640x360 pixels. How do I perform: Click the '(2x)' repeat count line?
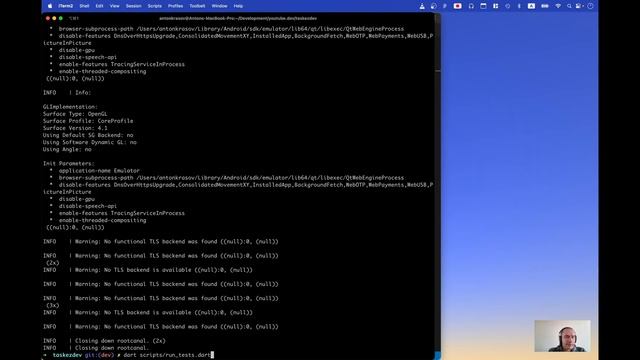pyautogui.click(x=53, y=263)
